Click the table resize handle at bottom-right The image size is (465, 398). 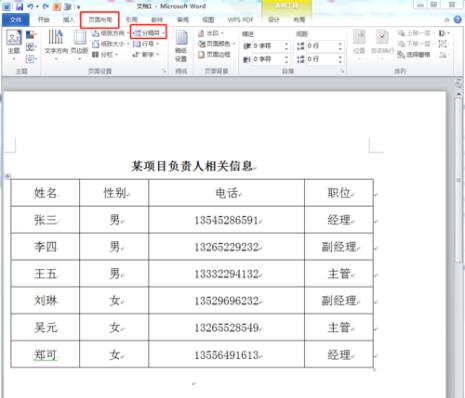(374, 369)
